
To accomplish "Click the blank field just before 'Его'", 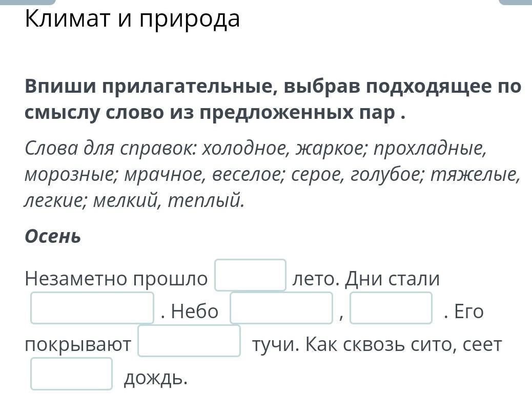I will click(391, 308).
